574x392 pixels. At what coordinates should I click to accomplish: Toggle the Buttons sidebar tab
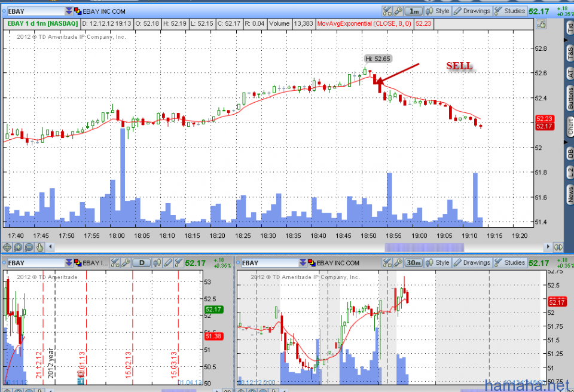(x=570, y=99)
